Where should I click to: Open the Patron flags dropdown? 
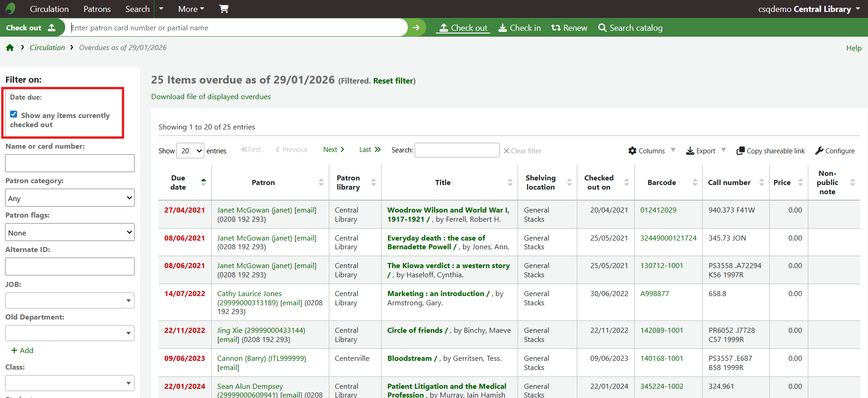(x=70, y=232)
